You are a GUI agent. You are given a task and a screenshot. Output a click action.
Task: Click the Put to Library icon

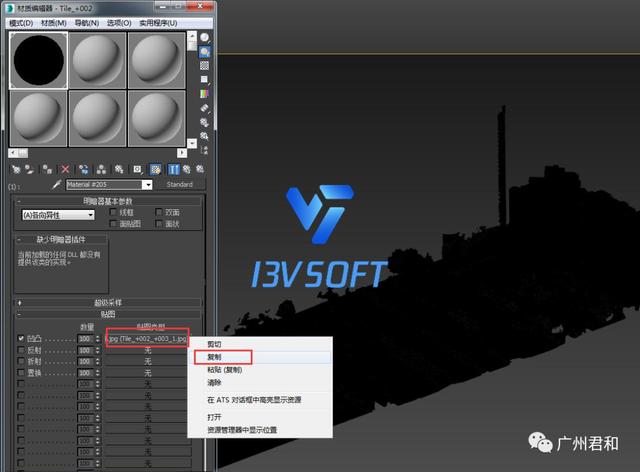click(119, 169)
